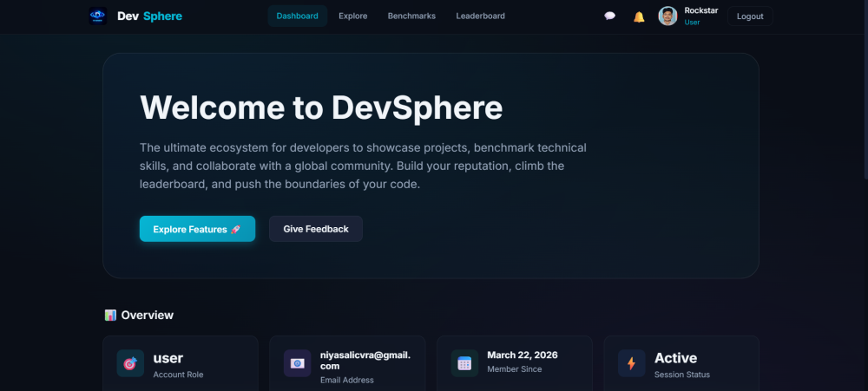Click the Email Address envelope icon
Image resolution: width=868 pixels, height=391 pixels.
point(297,363)
